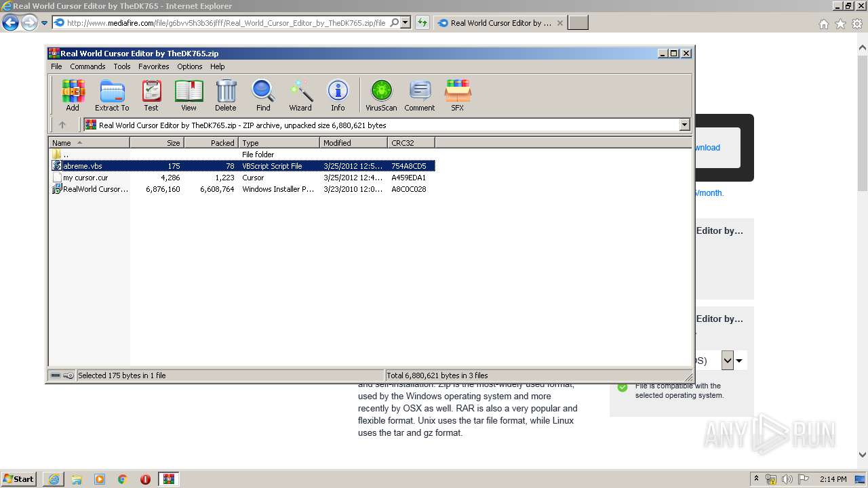Click the Extract To toolbar icon
Viewport: 868px width, 488px height.
pyautogui.click(x=112, y=95)
